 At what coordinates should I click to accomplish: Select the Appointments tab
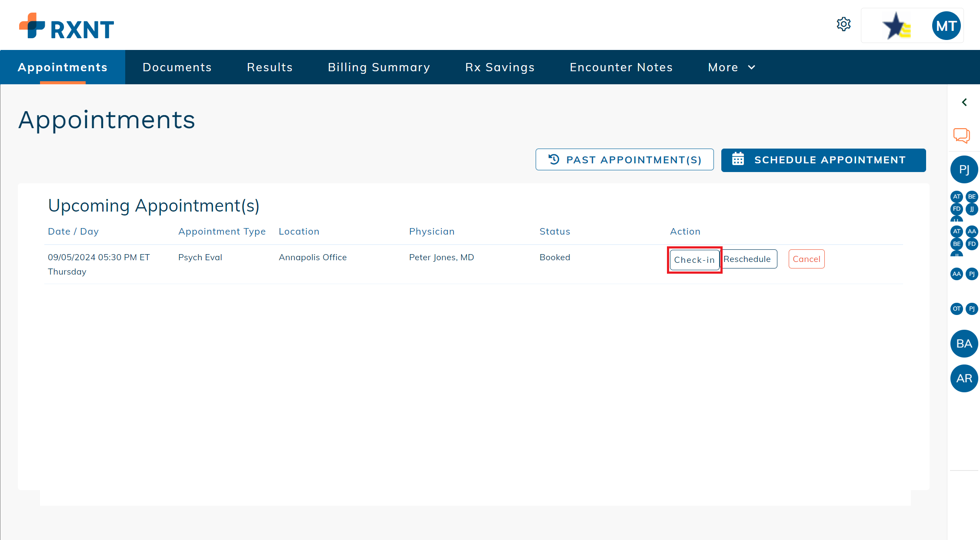click(63, 67)
